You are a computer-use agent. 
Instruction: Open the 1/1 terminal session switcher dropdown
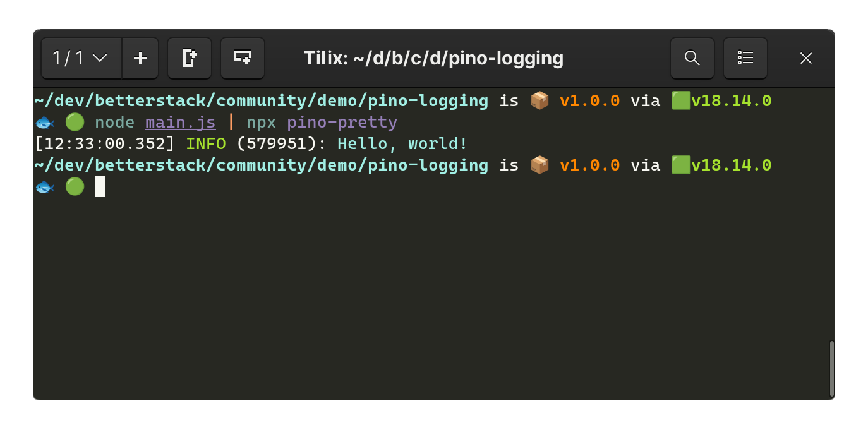(81, 58)
